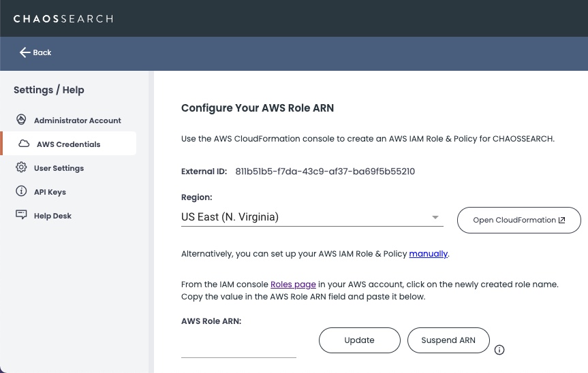The image size is (588, 373).
Task: Click the External ID value 811b51b5-f7da-43c9-af37-ba69f5b55210
Action: tap(325, 172)
